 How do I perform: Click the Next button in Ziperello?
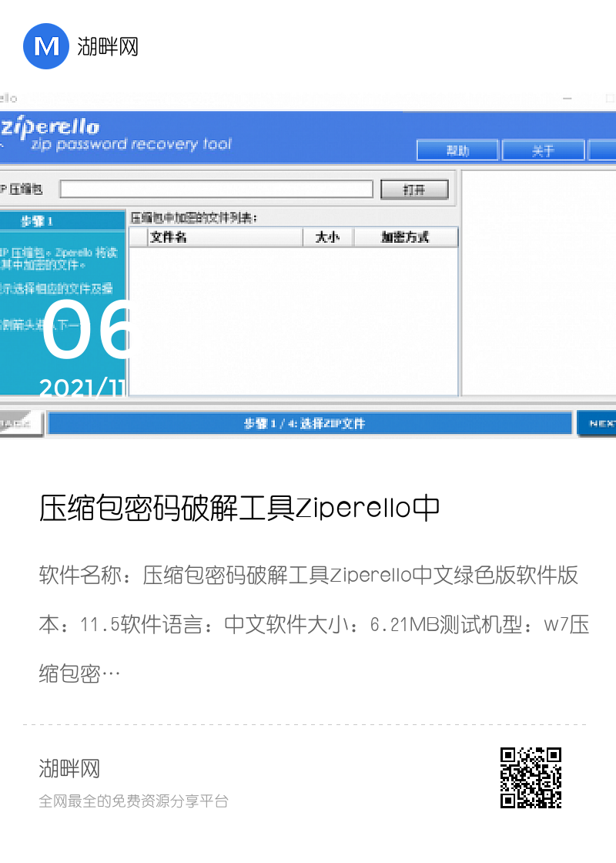tap(596, 424)
